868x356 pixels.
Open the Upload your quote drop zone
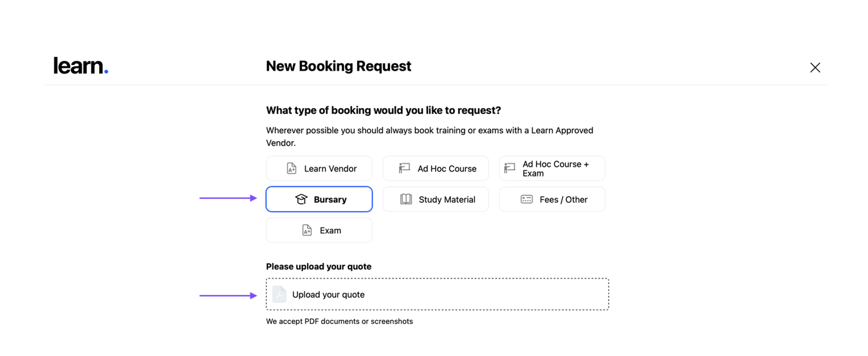click(x=437, y=294)
